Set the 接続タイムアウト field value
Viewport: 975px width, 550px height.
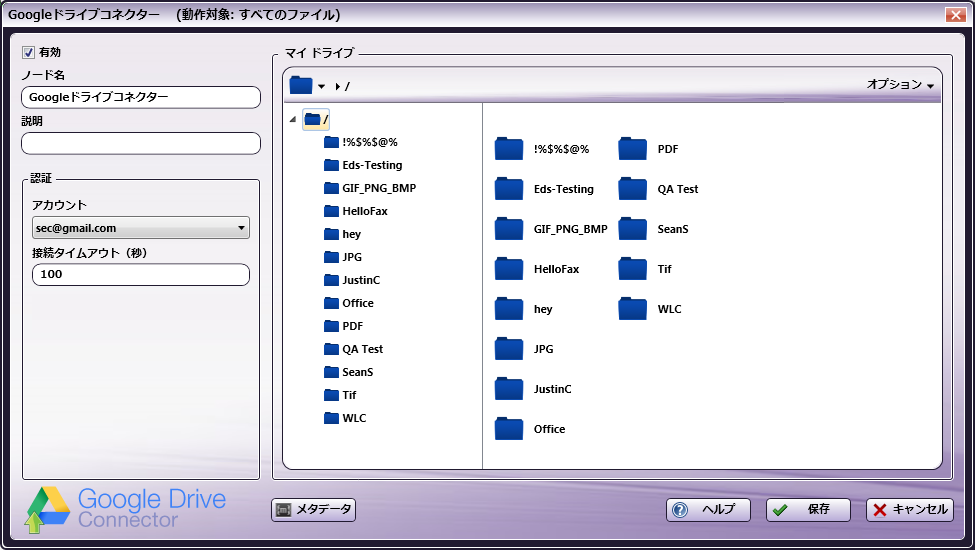click(141, 274)
